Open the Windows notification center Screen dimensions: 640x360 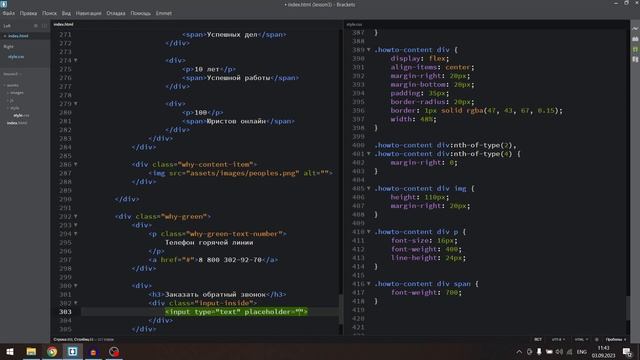tap(627, 352)
